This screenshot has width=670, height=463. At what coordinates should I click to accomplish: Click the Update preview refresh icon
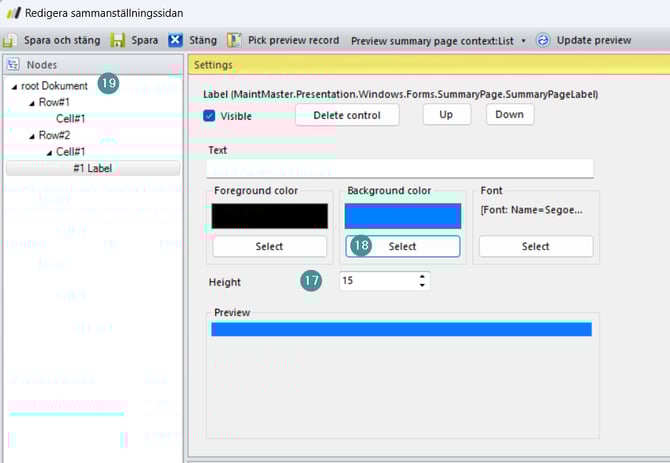(543, 40)
